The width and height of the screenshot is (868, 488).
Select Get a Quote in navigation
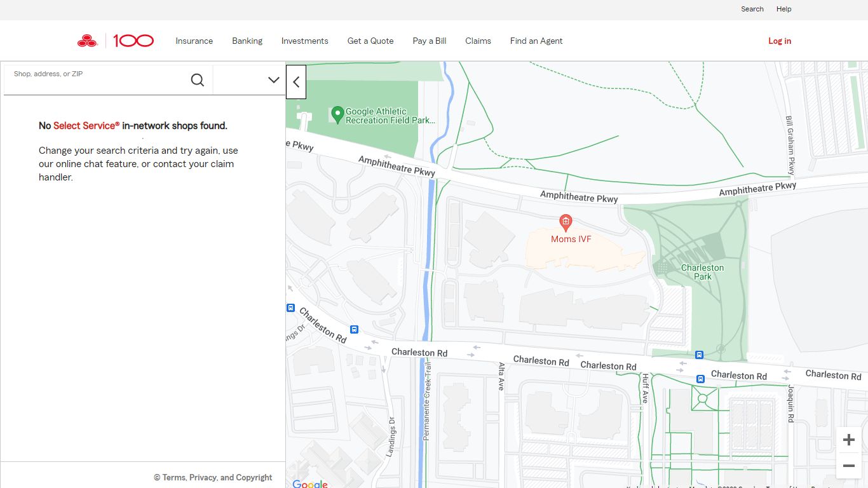[370, 41]
